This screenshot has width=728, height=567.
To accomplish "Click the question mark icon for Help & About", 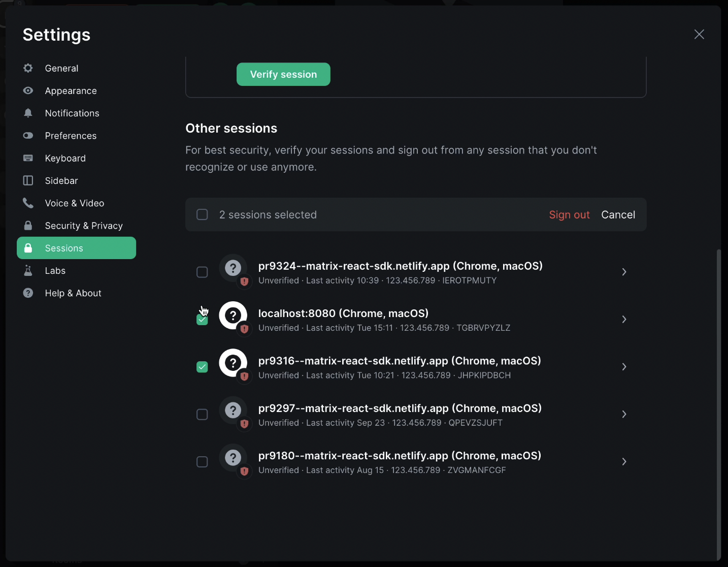I will click(x=28, y=293).
